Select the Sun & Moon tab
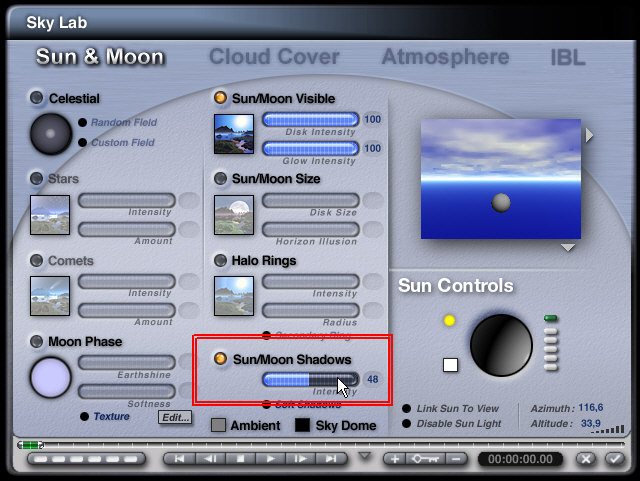The image size is (640, 481). (x=100, y=56)
